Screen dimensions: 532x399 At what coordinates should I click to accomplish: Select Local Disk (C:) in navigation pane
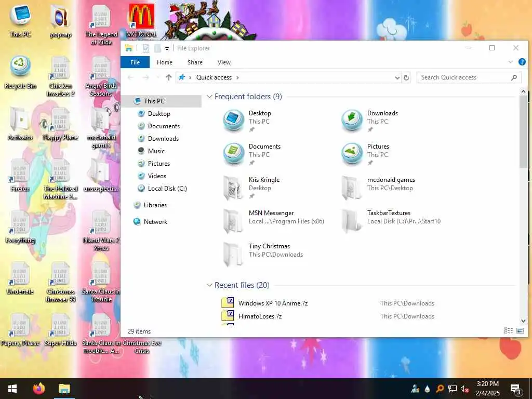pos(167,189)
